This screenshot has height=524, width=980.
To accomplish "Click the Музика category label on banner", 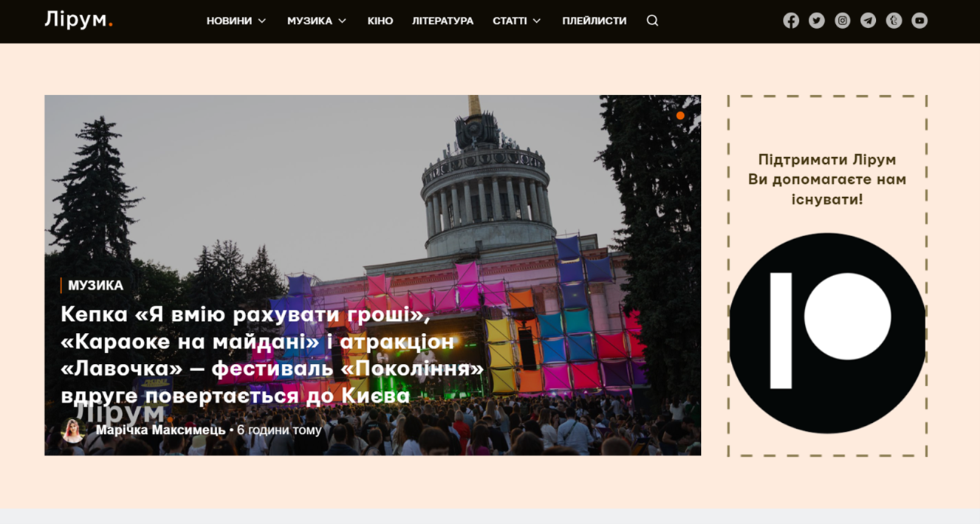I will tap(95, 286).
